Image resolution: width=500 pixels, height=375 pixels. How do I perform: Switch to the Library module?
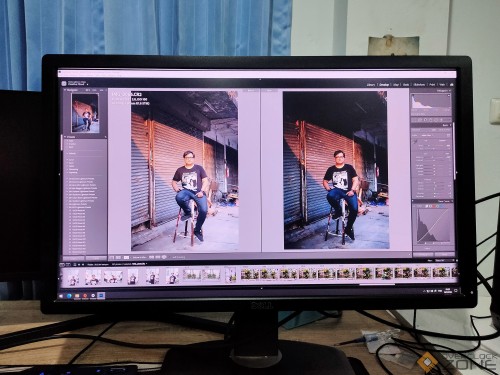tap(371, 85)
